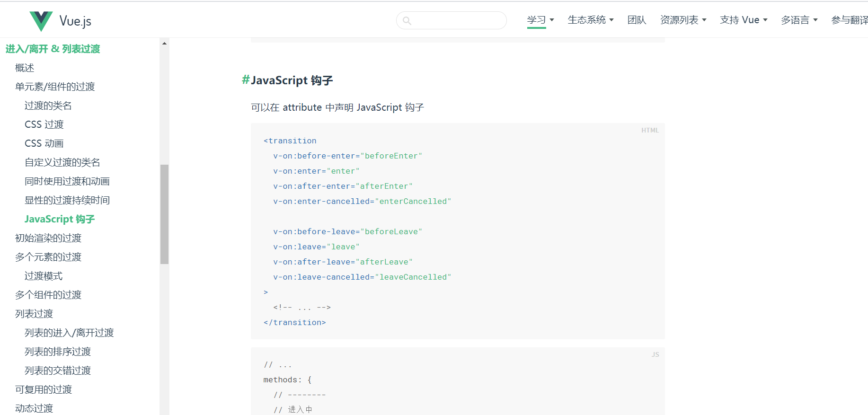
Task: Open the 参与翻译 nav link
Action: tap(850, 20)
